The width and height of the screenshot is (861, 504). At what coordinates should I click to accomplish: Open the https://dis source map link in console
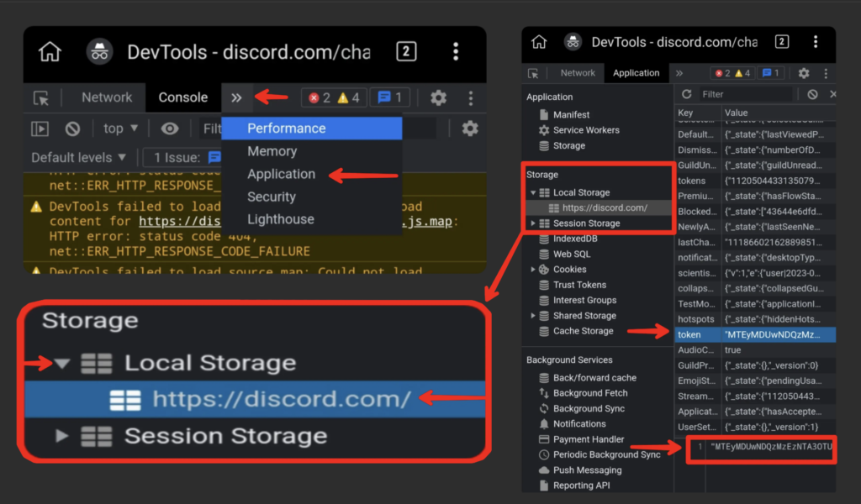180,222
